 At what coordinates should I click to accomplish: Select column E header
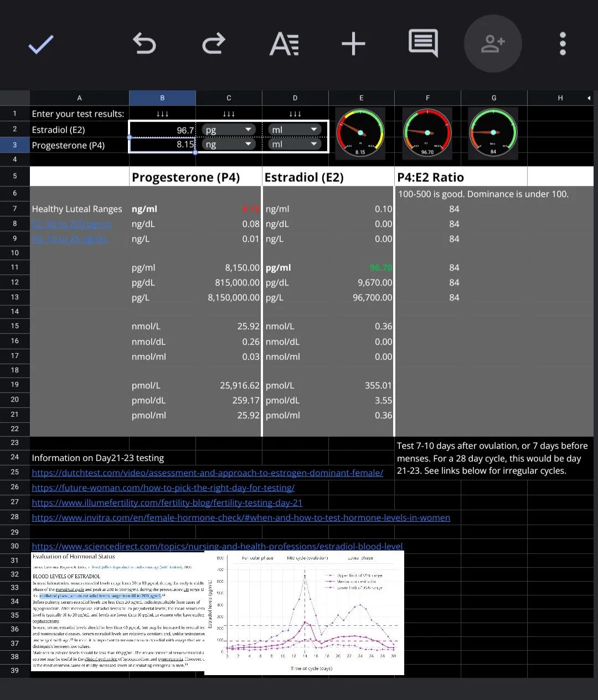[361, 98]
